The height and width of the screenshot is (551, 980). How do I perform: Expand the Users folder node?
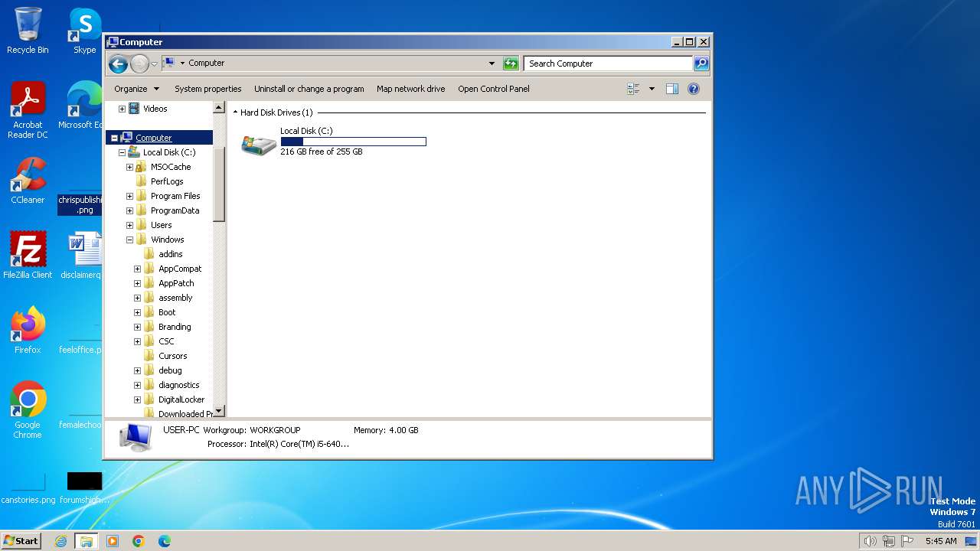pos(129,225)
